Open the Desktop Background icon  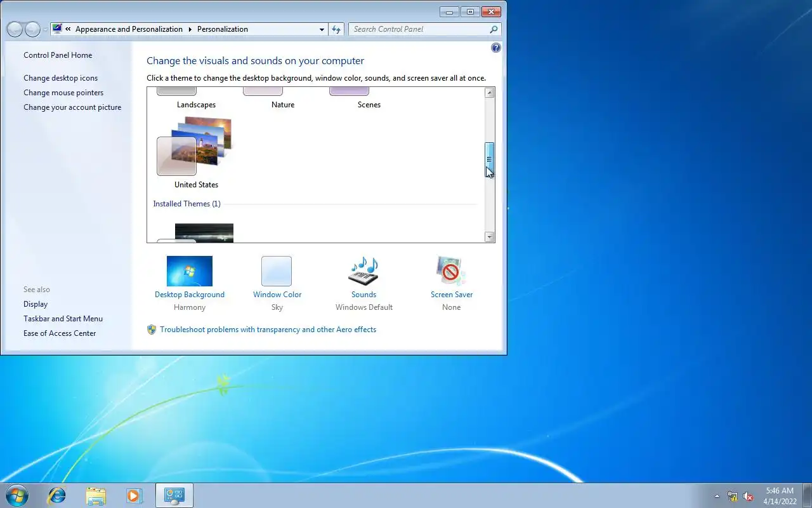point(190,271)
